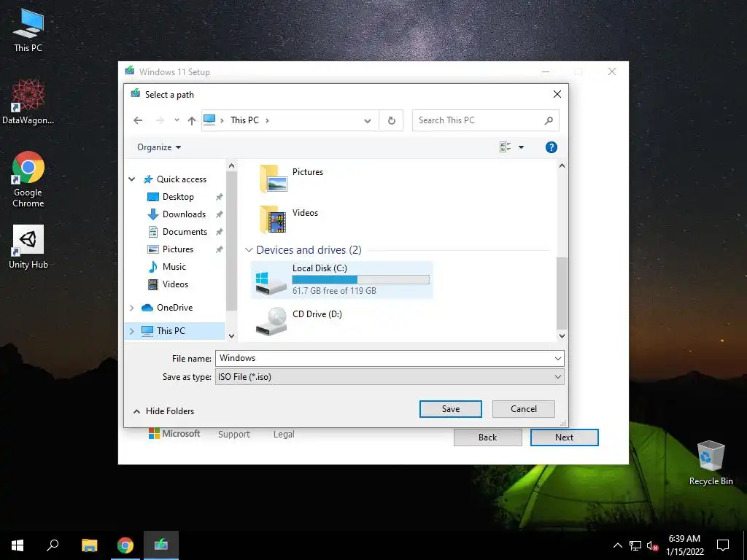This screenshot has width=747, height=560.
Task: Collapse the Quick access tree node
Action: [x=132, y=179]
